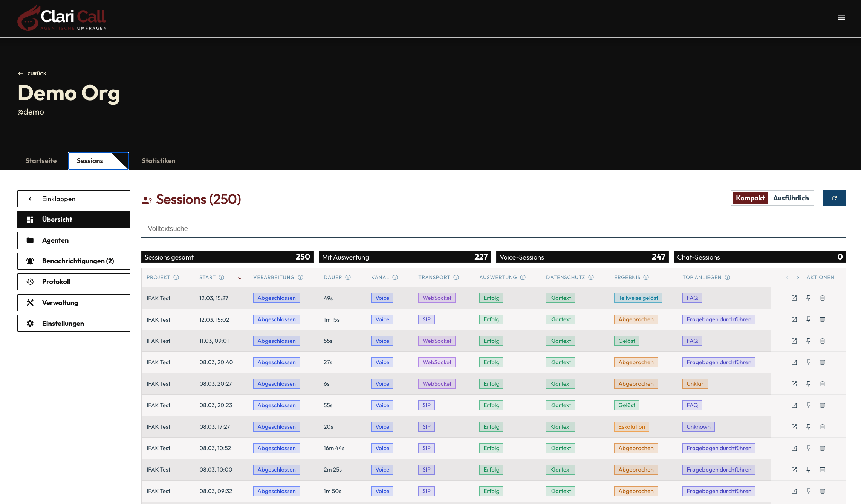The image size is (861, 504).
Task: Pin the 12.03, 15:02 session row
Action: (x=808, y=319)
